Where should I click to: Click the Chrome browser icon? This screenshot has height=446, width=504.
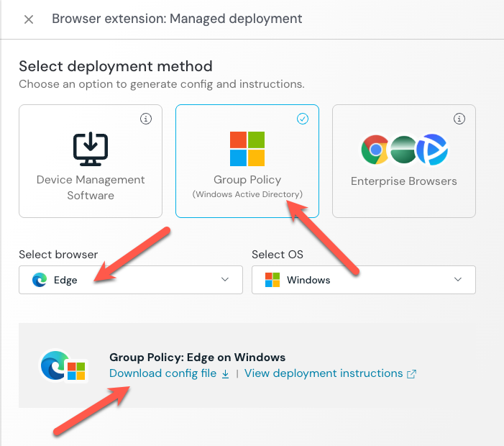tap(375, 150)
